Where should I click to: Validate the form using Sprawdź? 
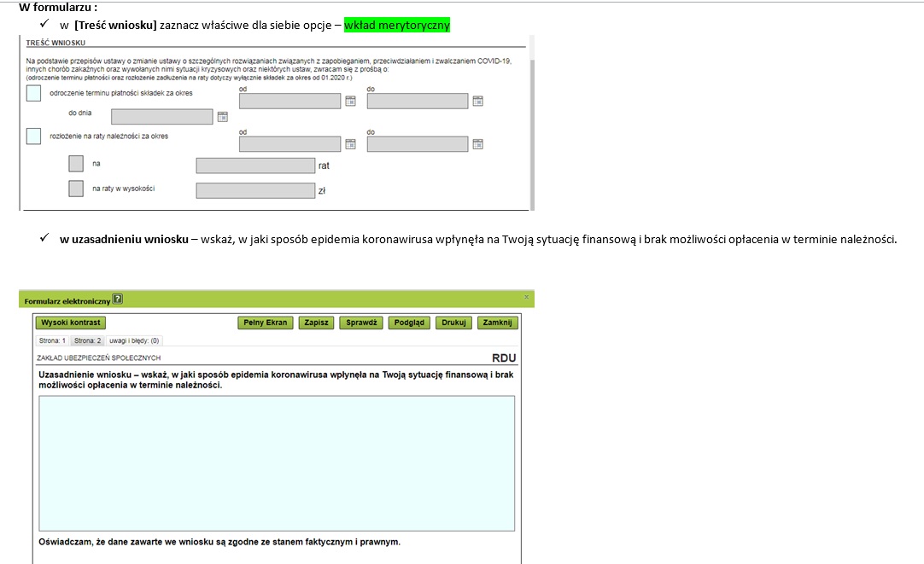[x=361, y=323]
